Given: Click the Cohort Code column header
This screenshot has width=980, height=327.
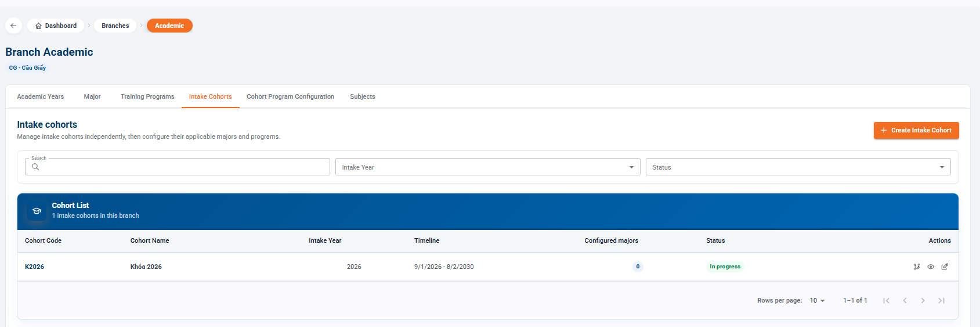Looking at the screenshot, I should pyautogui.click(x=43, y=240).
